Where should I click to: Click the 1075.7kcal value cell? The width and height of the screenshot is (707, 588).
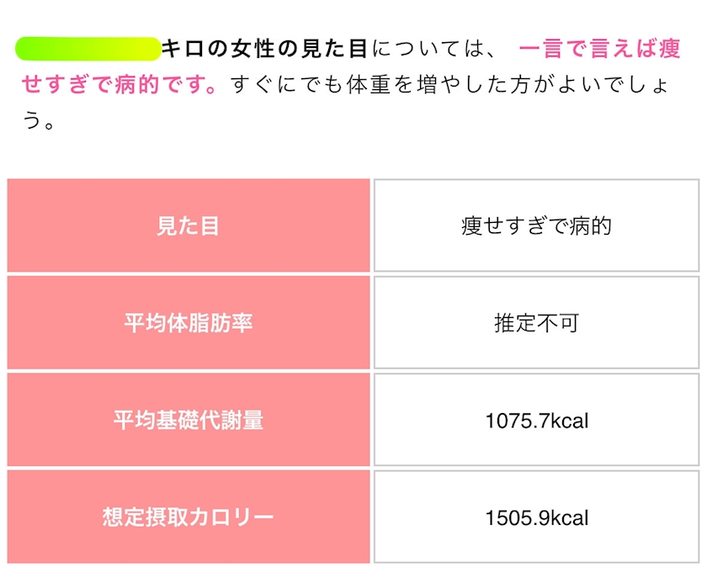[x=536, y=420]
